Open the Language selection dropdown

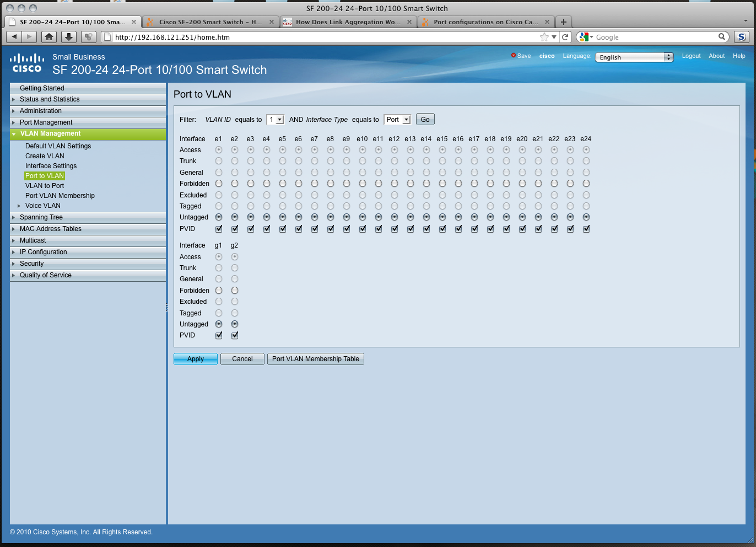pyautogui.click(x=634, y=57)
